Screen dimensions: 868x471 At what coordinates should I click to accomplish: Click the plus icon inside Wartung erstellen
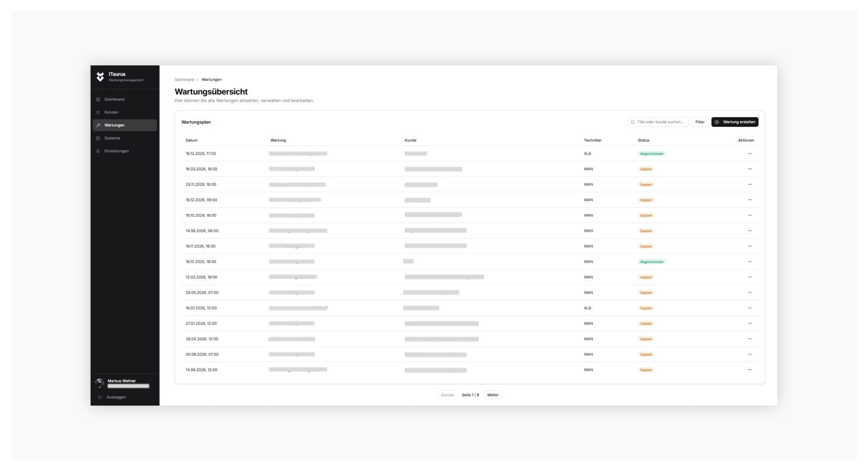click(x=717, y=122)
